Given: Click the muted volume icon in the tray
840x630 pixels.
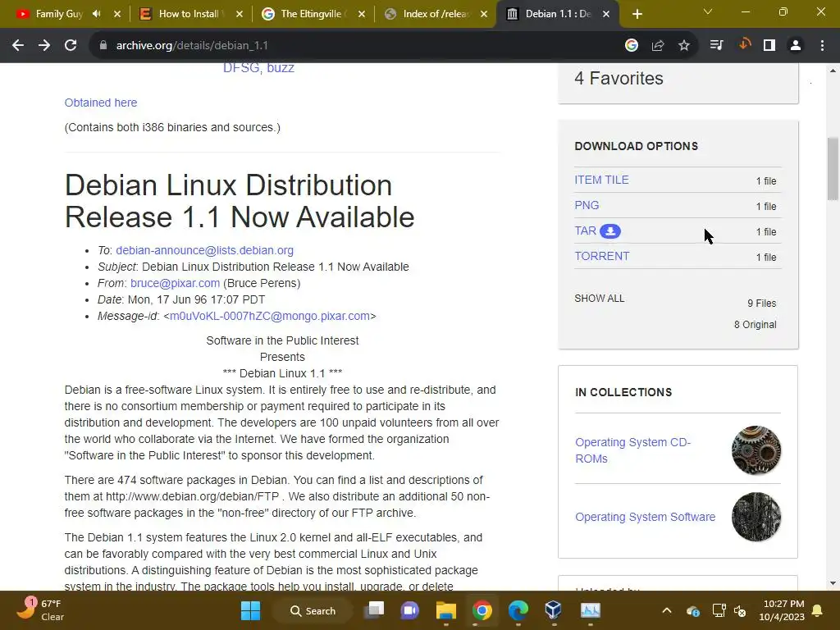Looking at the screenshot, I should (741, 610).
